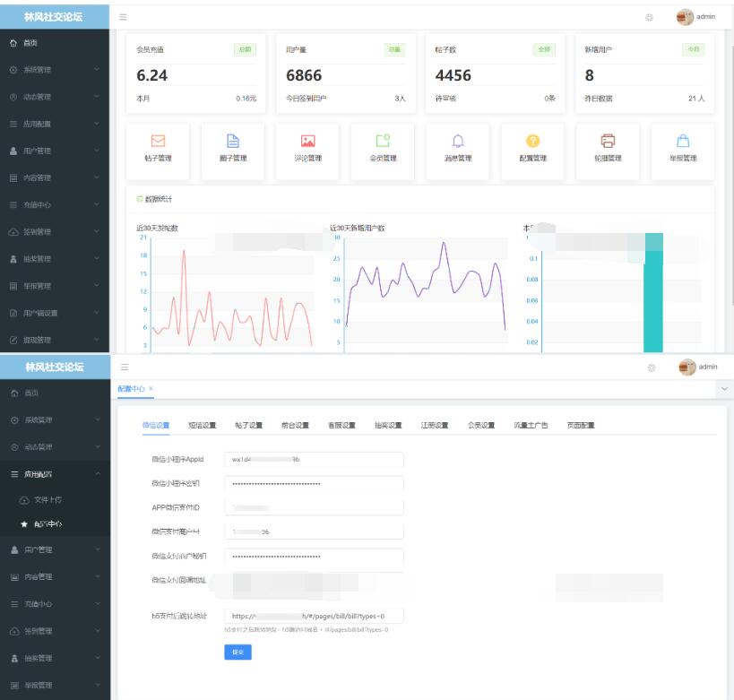The width and height of the screenshot is (734, 700).
Task: Open the 流量主广告 tab
Action: [x=531, y=426]
